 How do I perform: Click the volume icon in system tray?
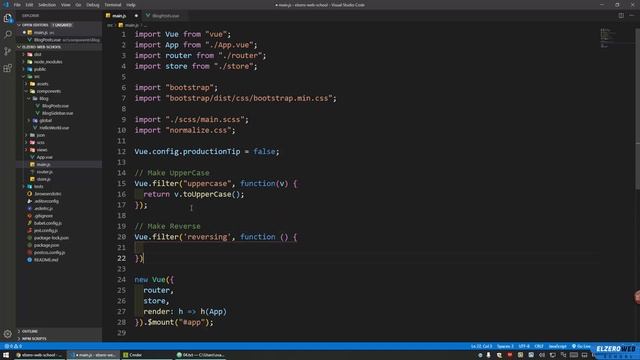tap(542, 355)
